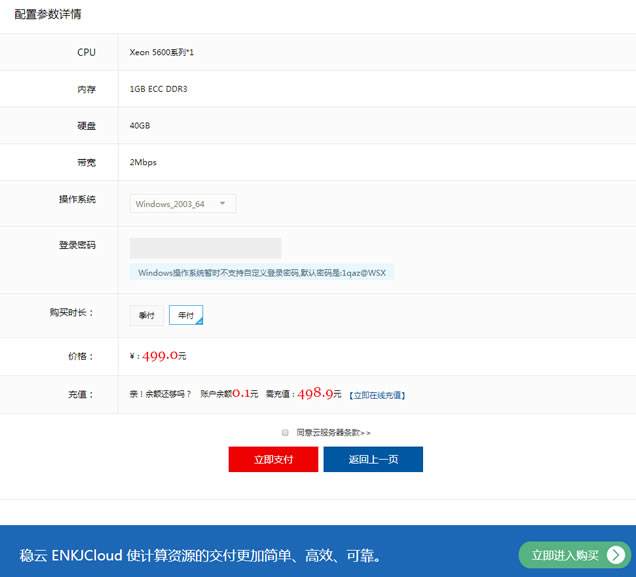Image resolution: width=636 pixels, height=577 pixels.
Task: Click the blue 返回上一页 back button
Action: [x=373, y=459]
